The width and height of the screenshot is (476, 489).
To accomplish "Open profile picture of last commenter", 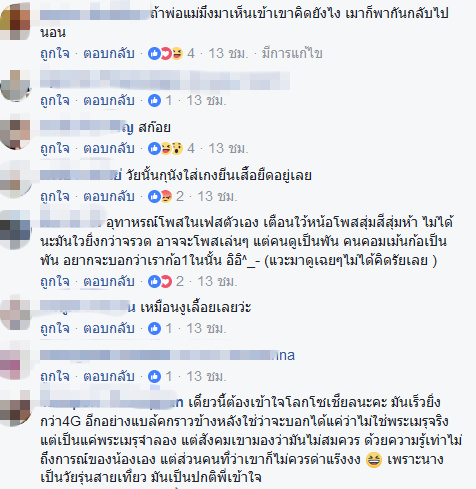I will (15, 410).
